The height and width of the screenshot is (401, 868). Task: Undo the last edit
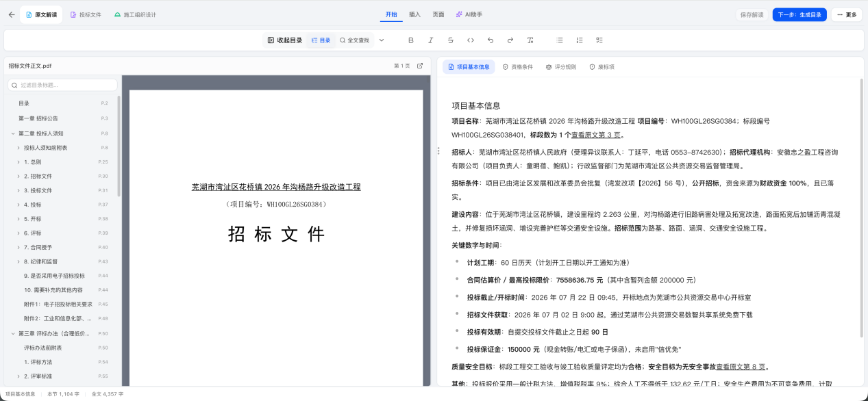[491, 40]
